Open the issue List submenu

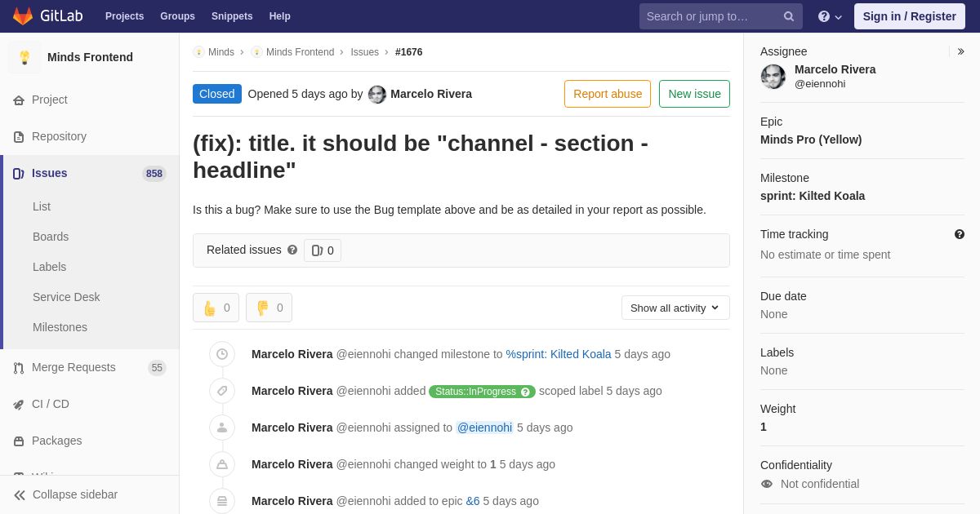point(42,206)
